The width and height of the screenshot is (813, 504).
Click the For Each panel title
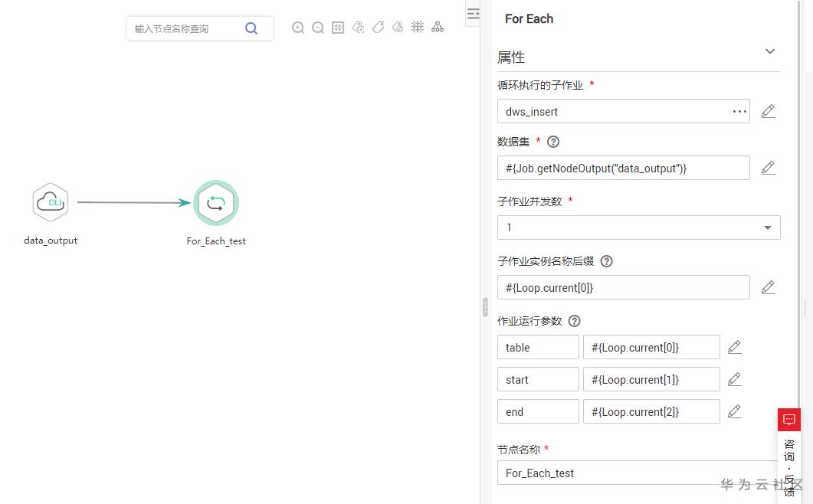(529, 18)
